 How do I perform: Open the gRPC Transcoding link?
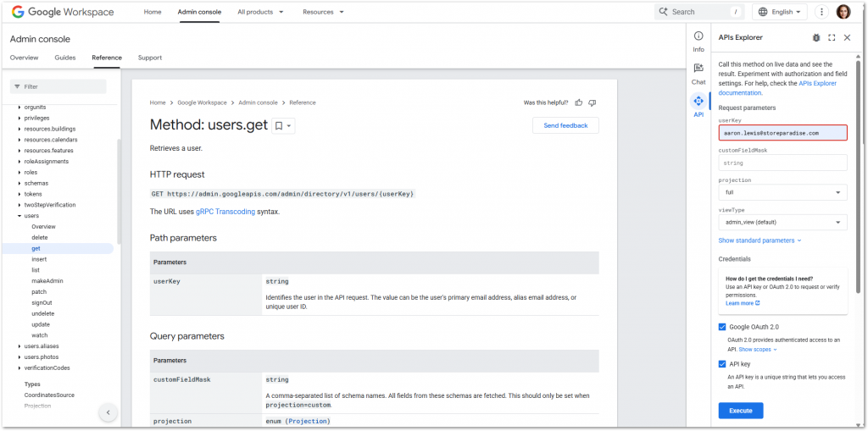pos(225,212)
